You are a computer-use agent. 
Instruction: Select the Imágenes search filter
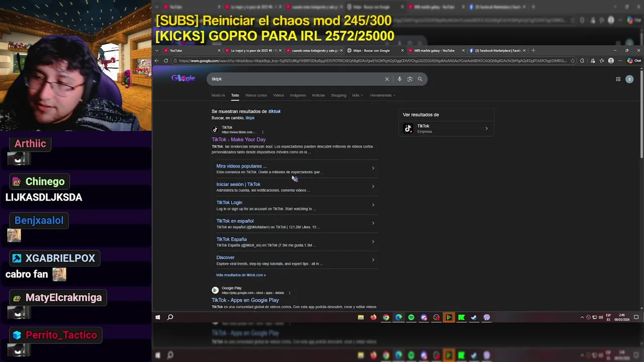coord(298,95)
